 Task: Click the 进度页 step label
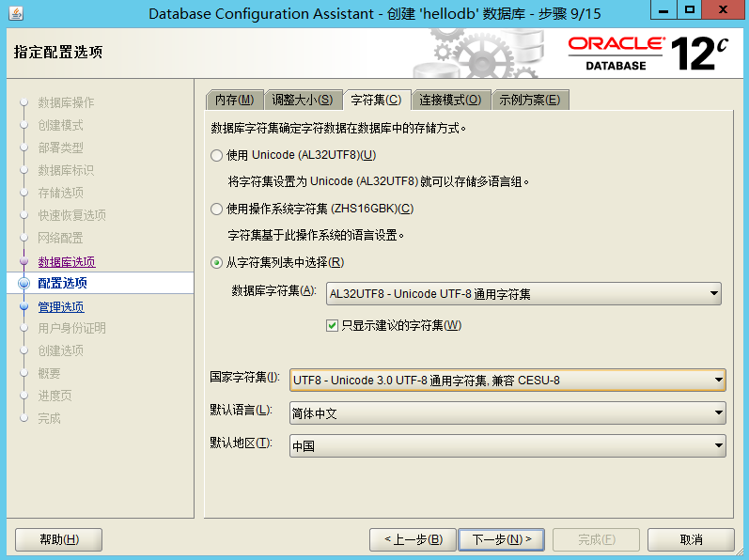click(55, 396)
